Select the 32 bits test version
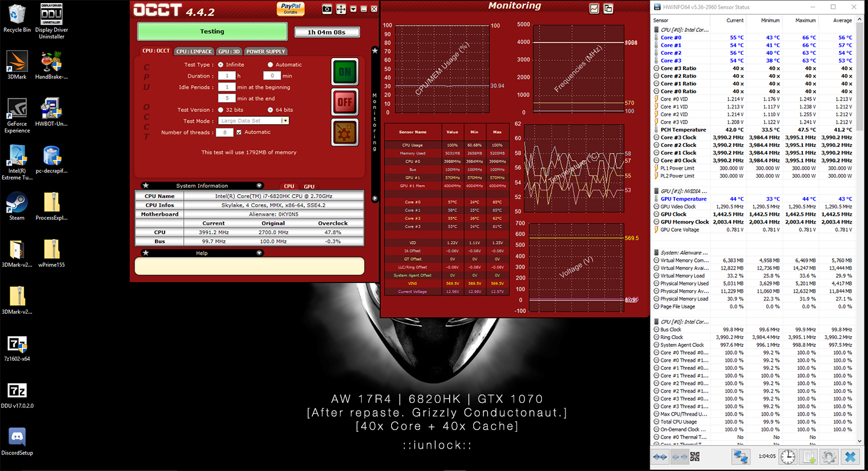Screen dimensions: 868x471 [x=221, y=110]
